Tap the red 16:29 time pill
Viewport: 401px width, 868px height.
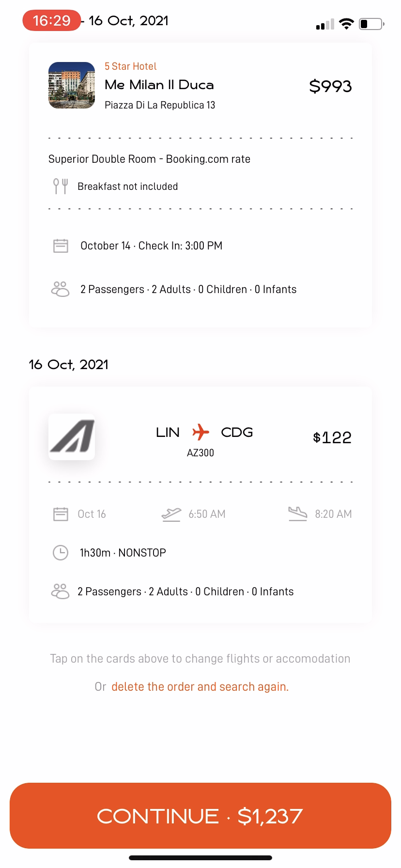point(52,20)
